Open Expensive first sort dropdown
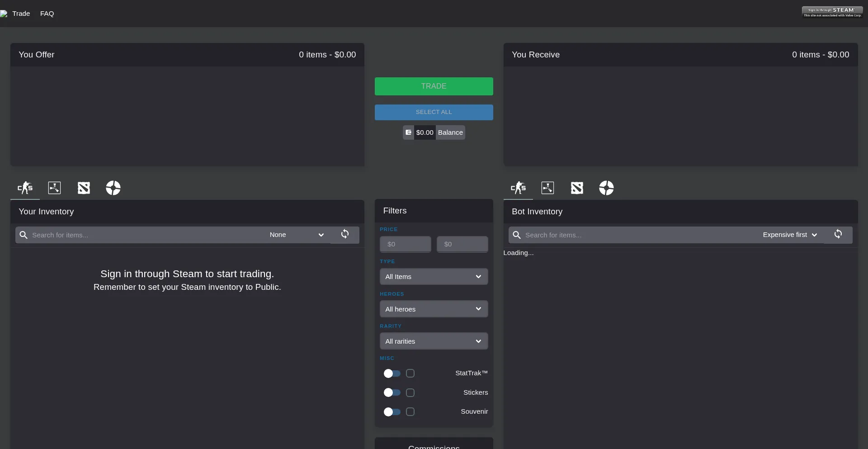 (789, 235)
